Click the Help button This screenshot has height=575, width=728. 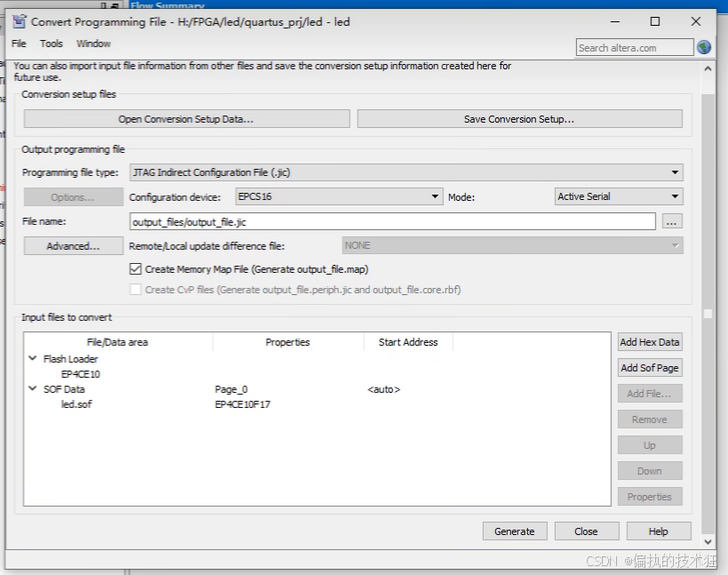tap(659, 531)
